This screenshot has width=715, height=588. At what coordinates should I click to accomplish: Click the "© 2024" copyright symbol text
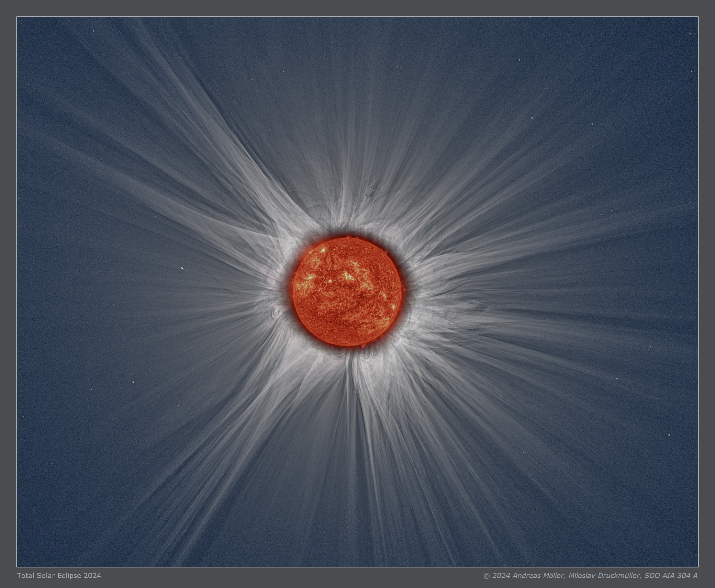[x=496, y=575]
